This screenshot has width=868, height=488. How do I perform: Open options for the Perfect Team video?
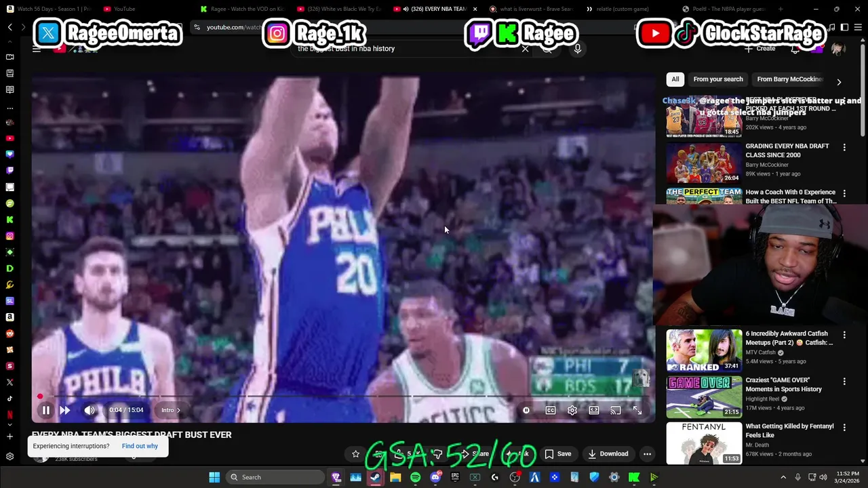coord(844,194)
